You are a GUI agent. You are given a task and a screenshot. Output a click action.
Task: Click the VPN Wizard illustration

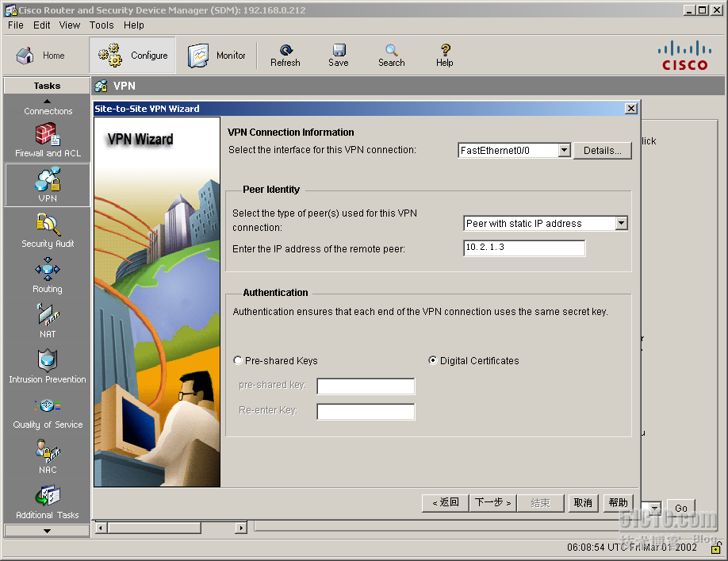coord(157,302)
